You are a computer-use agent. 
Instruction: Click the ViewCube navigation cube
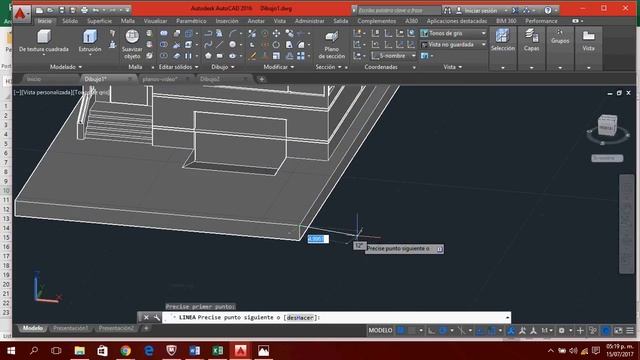click(607, 126)
